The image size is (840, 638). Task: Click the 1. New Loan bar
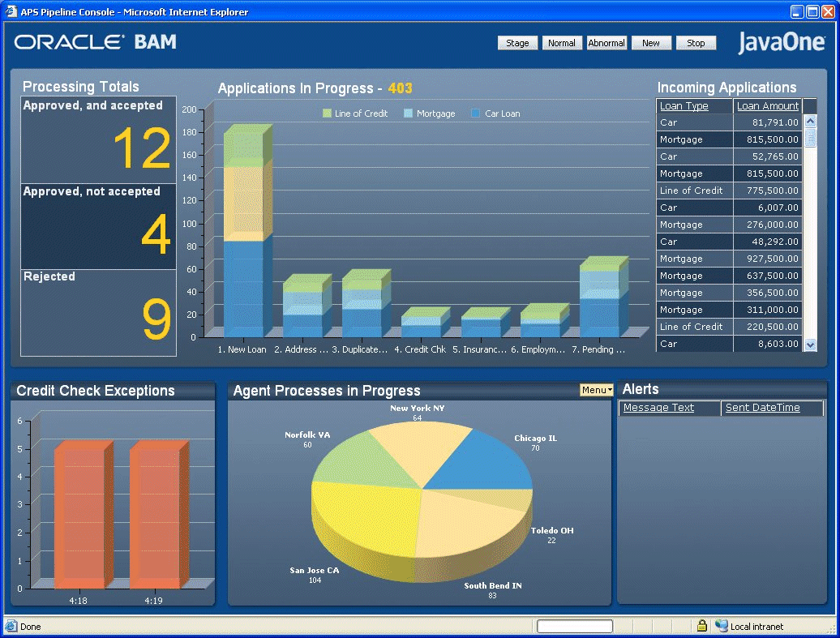tap(248, 230)
